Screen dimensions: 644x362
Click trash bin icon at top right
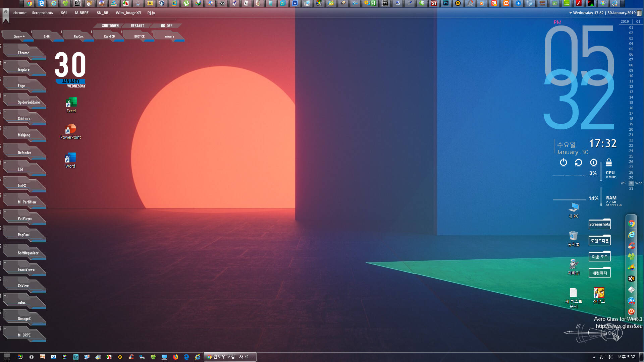[x=639, y=13]
